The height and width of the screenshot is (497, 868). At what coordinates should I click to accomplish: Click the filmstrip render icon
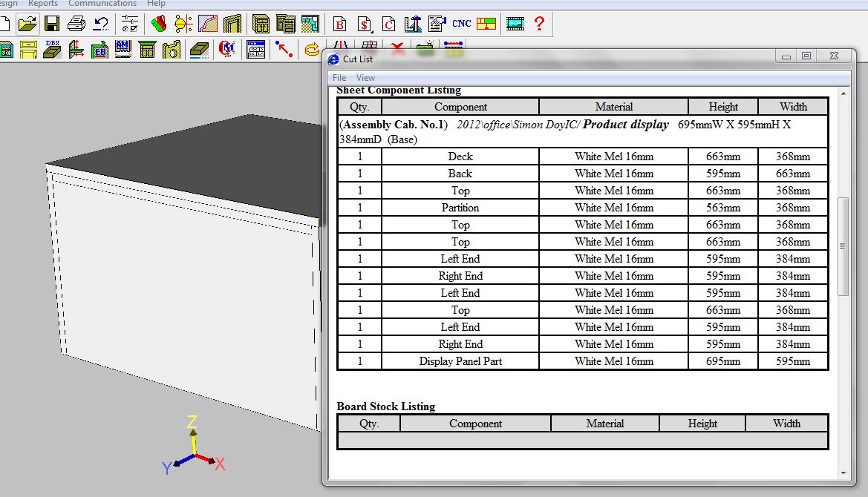[515, 24]
